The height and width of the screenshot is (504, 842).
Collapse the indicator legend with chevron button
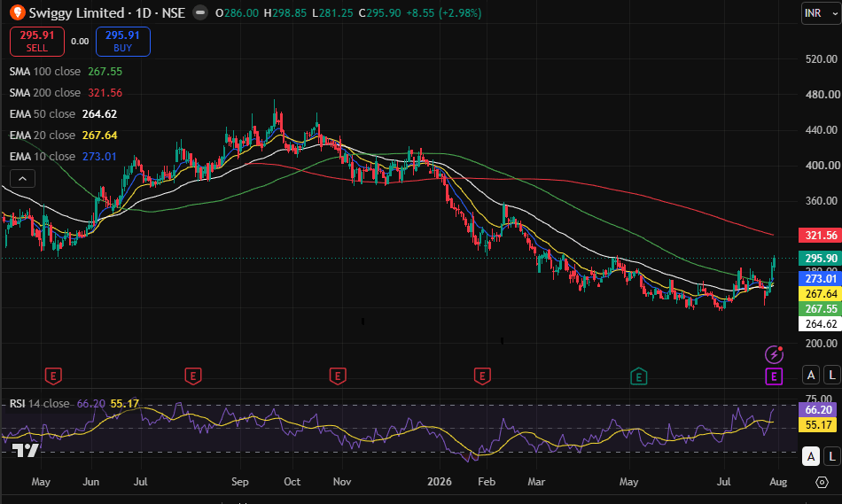tap(22, 178)
